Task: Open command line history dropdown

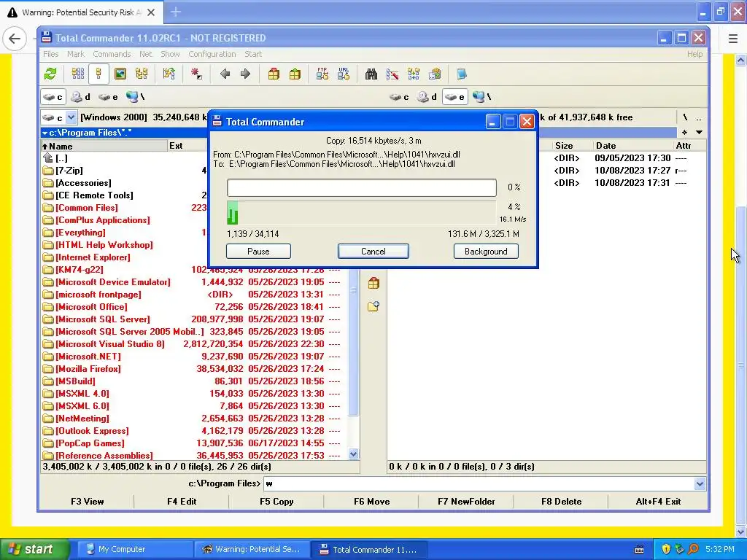Action: point(700,484)
